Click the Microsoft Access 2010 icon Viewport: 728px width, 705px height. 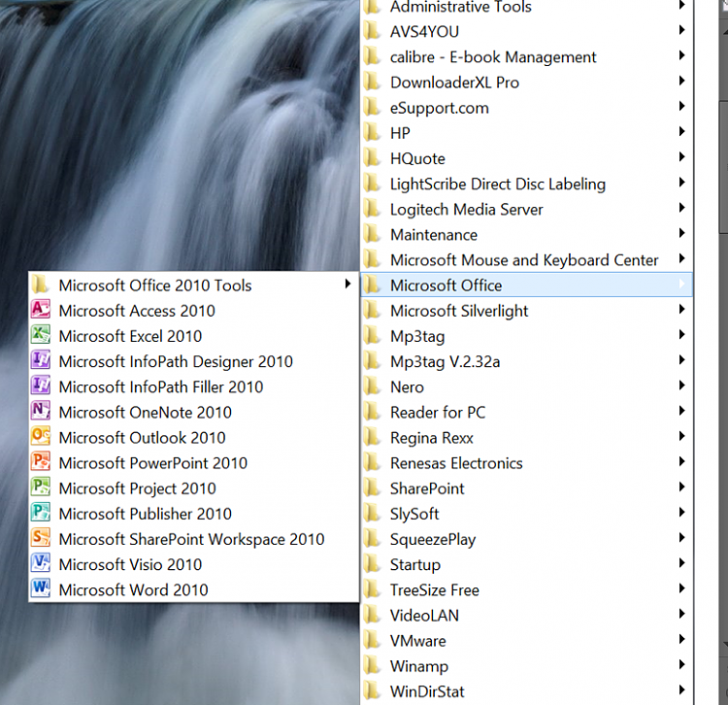click(41, 310)
